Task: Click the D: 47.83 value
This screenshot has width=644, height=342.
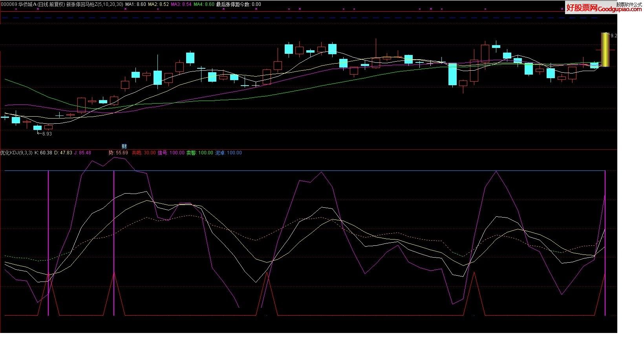Action: pyautogui.click(x=63, y=153)
